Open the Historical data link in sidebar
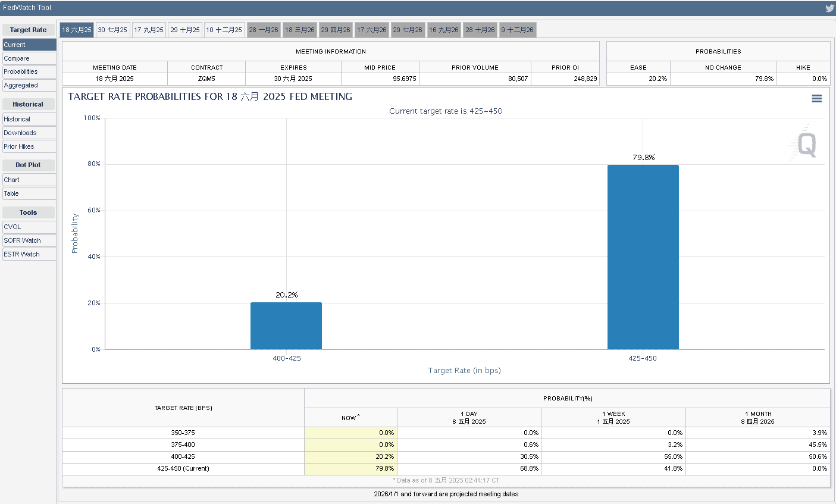Screen dimensions: 836x504 click(29, 119)
